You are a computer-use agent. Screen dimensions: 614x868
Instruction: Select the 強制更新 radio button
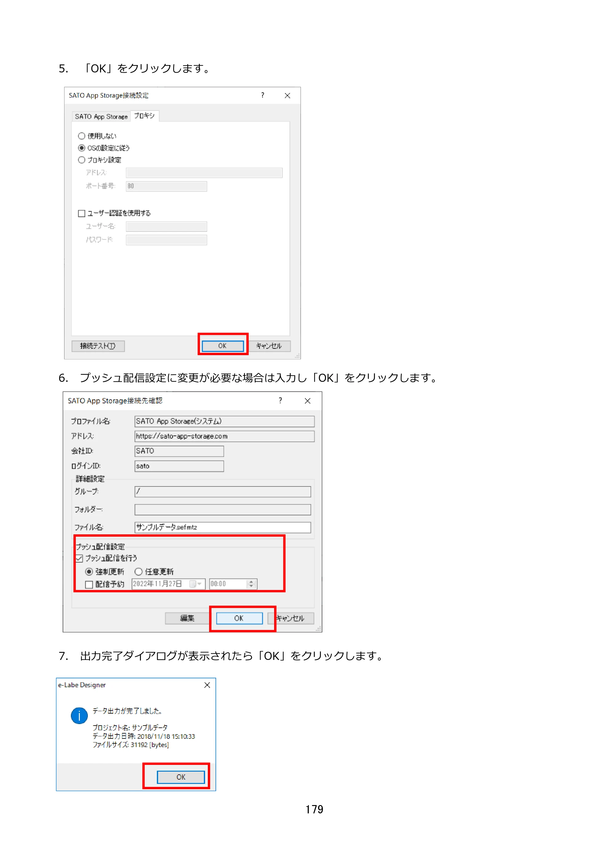(89, 572)
